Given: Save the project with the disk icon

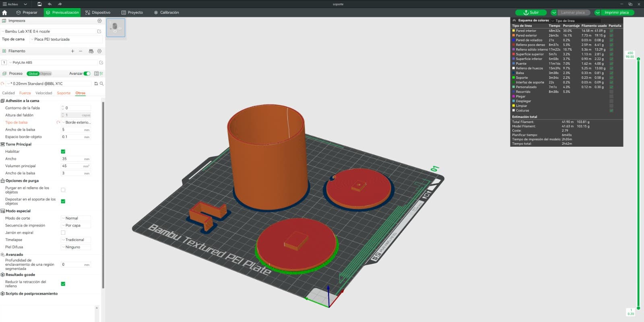Looking at the screenshot, I should (x=39, y=4).
